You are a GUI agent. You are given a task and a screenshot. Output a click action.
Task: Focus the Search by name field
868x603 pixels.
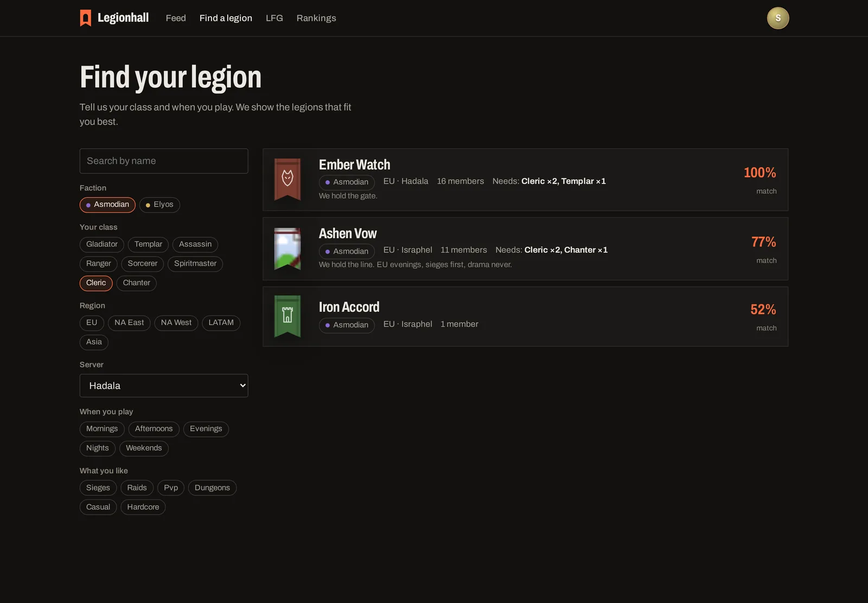[164, 161]
